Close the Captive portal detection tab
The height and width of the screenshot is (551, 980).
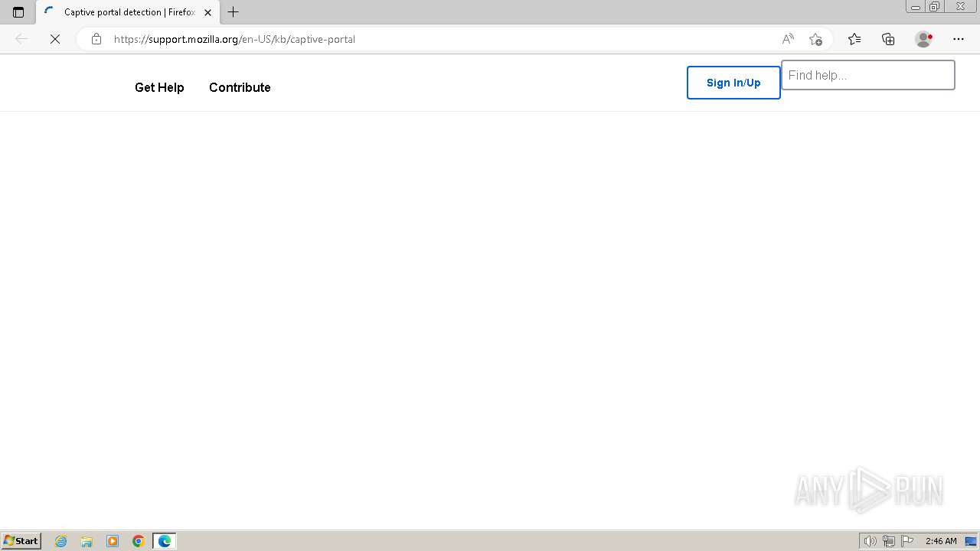pos(207,12)
